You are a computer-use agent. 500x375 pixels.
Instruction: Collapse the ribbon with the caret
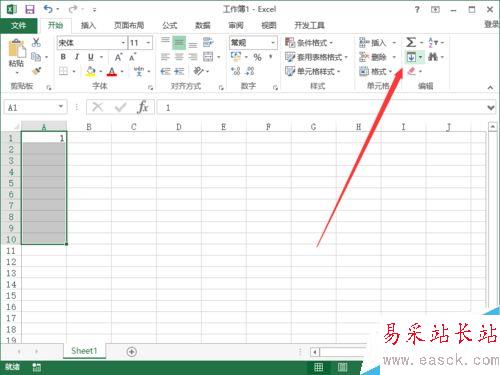(490, 87)
